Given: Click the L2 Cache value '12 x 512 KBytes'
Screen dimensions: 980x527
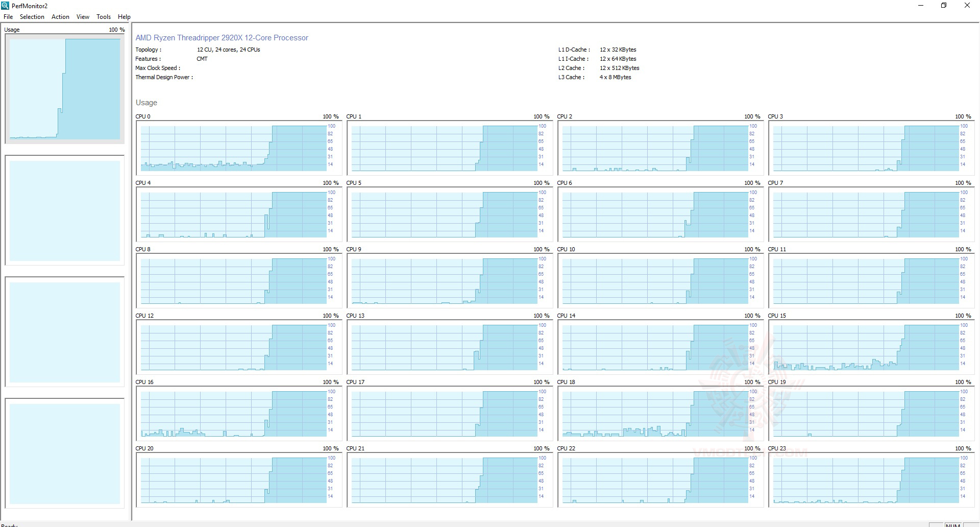Looking at the screenshot, I should click(619, 68).
